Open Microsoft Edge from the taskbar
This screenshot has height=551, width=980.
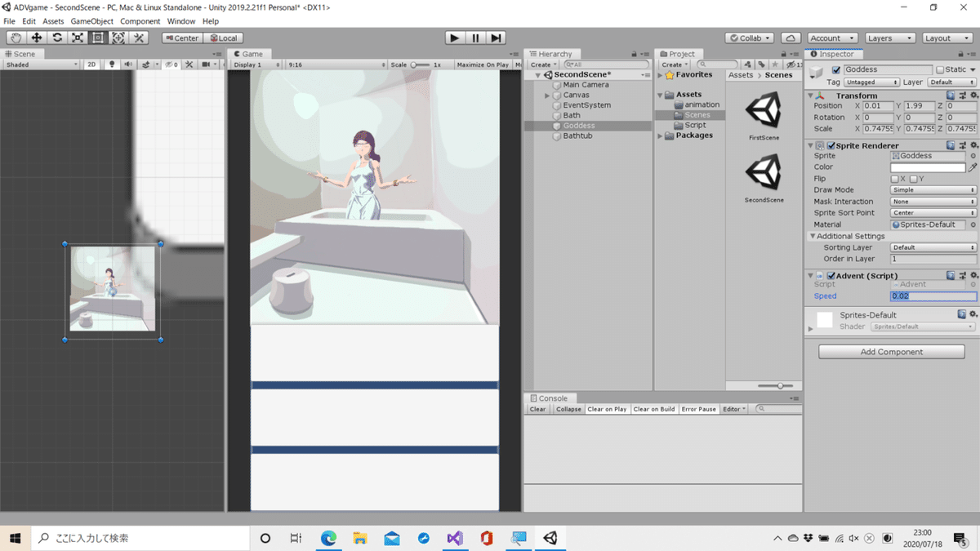coord(328,538)
